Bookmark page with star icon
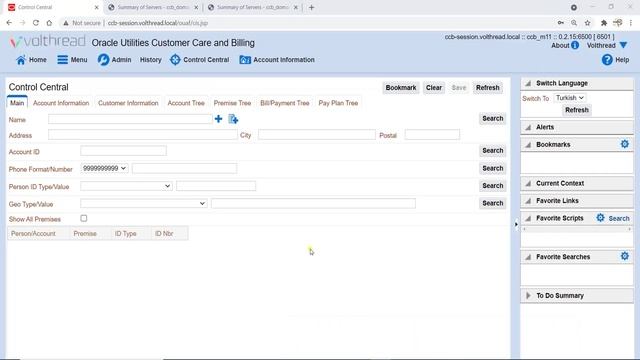 tap(587, 23)
